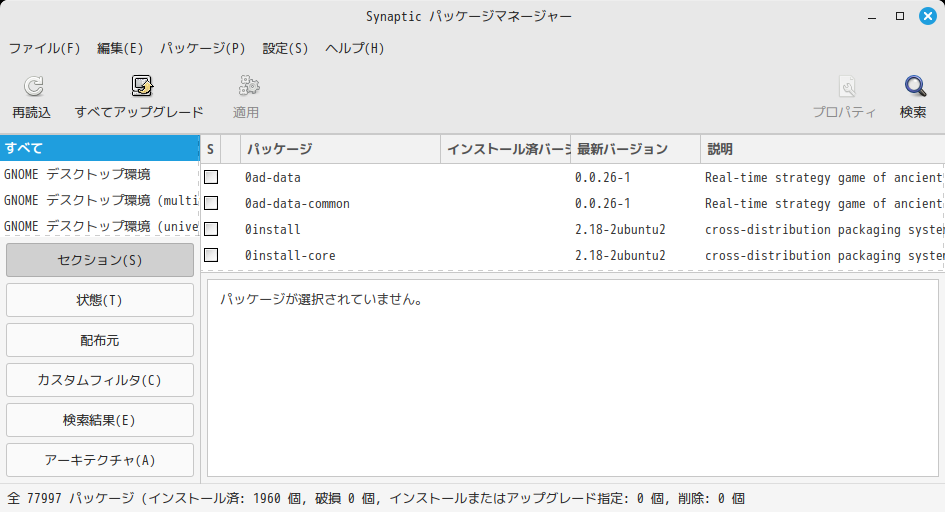Sort by the Package (パッケージ) column header
The image size is (945, 512).
pos(340,149)
